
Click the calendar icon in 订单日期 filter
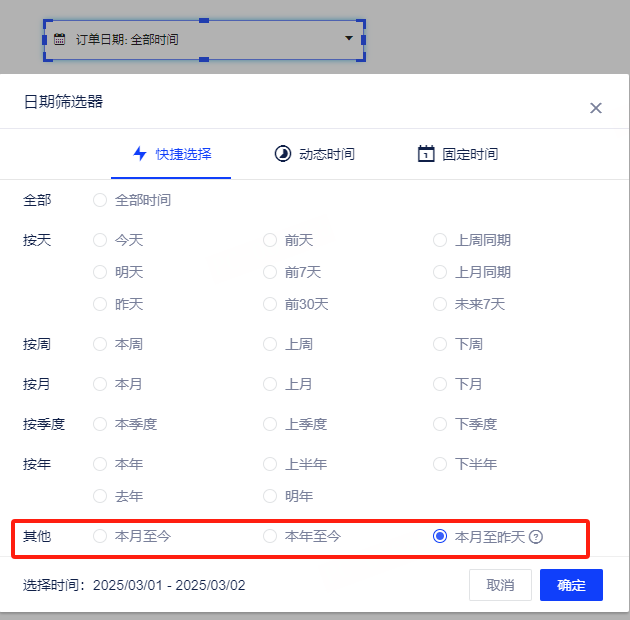(60, 39)
